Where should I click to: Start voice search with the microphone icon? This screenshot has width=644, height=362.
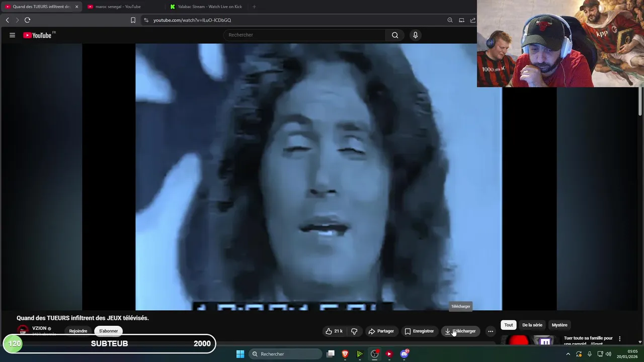click(x=415, y=35)
